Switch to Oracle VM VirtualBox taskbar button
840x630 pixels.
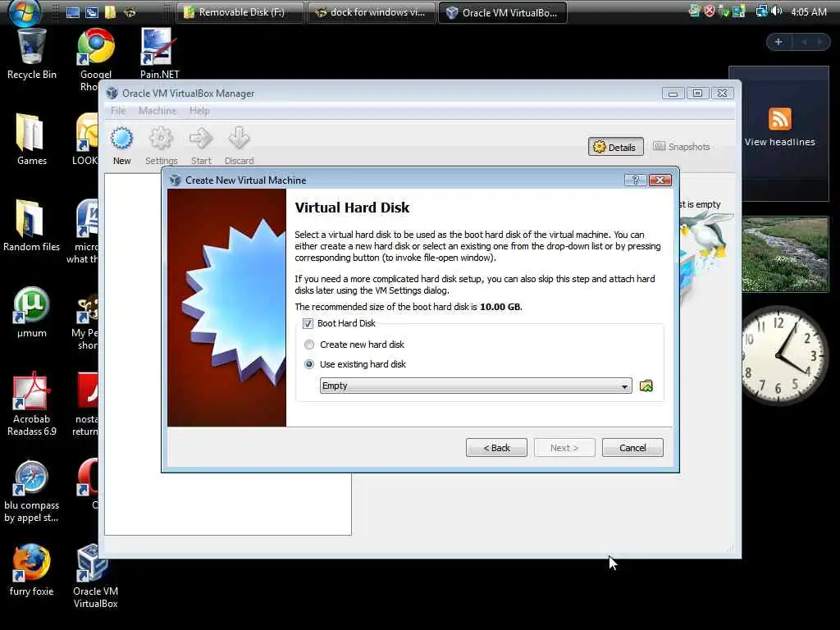[x=503, y=12]
